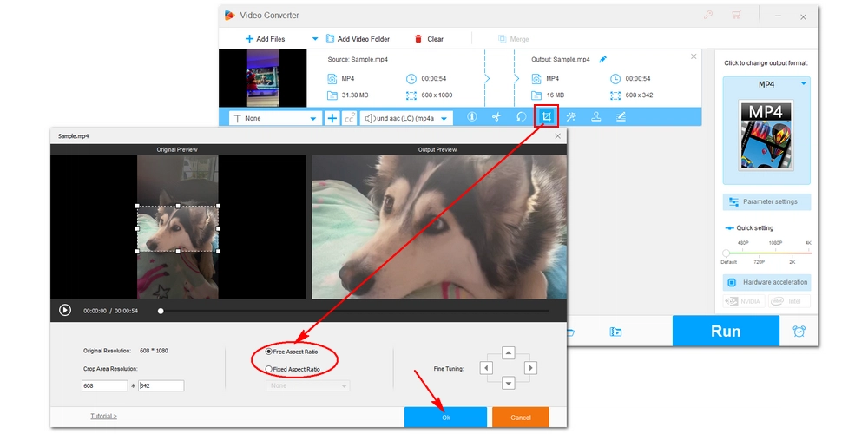Screen dimensions: 868x434
Task: Open the Tutorial link
Action: [103, 417]
